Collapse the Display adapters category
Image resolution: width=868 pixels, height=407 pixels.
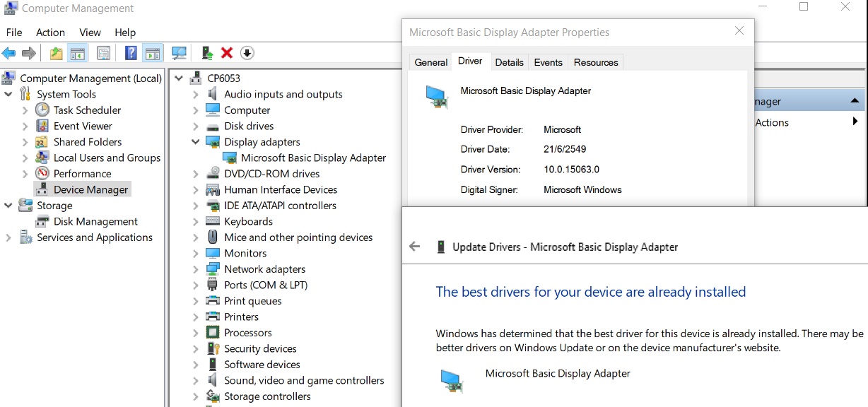(196, 142)
